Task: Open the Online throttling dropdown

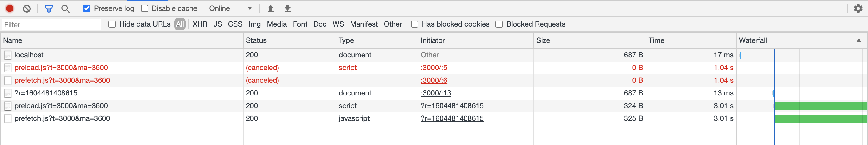Action: pos(231,8)
